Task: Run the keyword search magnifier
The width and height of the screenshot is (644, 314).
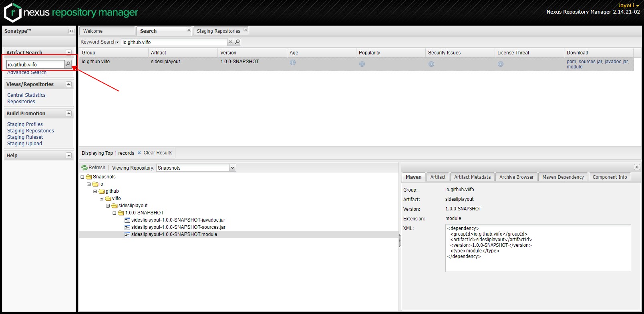Action: [x=237, y=42]
